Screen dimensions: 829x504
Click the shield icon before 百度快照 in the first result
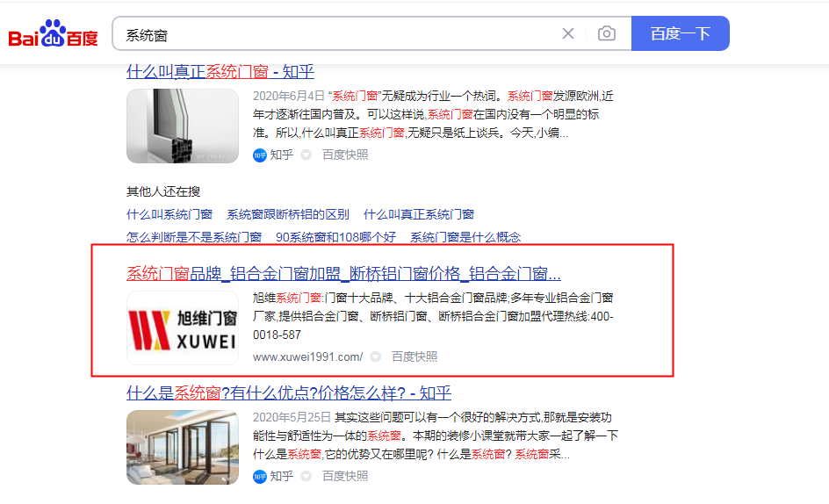tap(306, 155)
